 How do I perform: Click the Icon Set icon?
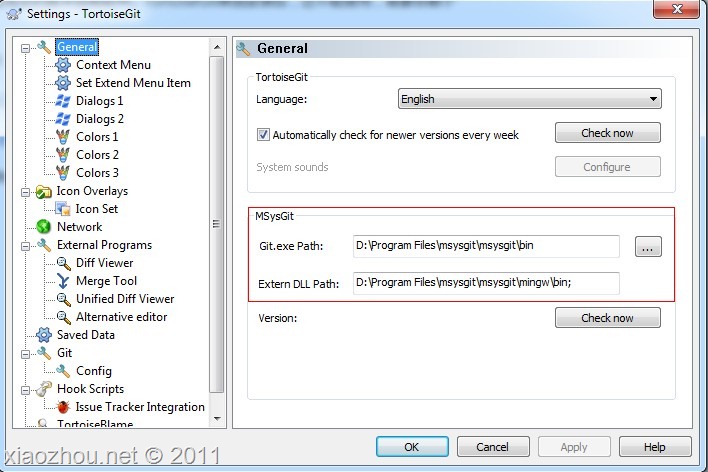63,209
